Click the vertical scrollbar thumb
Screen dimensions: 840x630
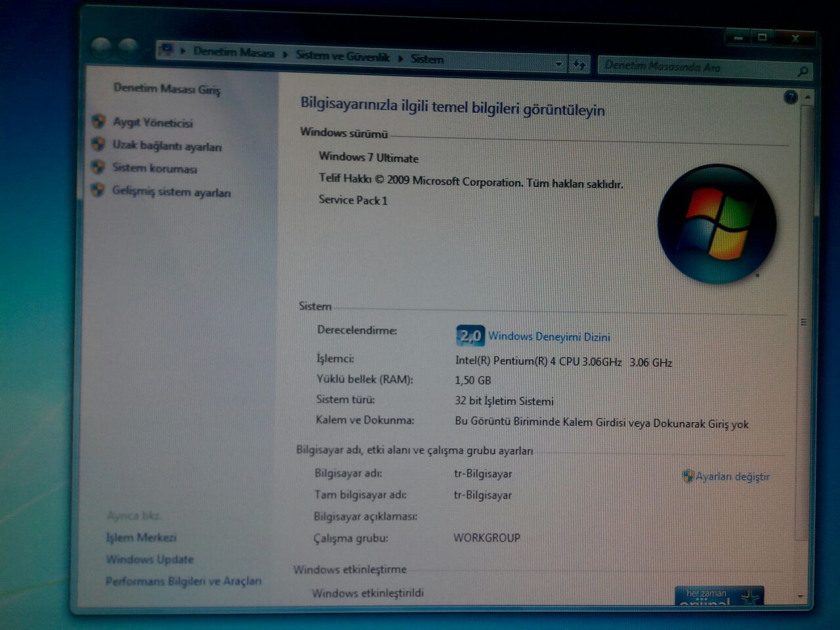coord(805,323)
